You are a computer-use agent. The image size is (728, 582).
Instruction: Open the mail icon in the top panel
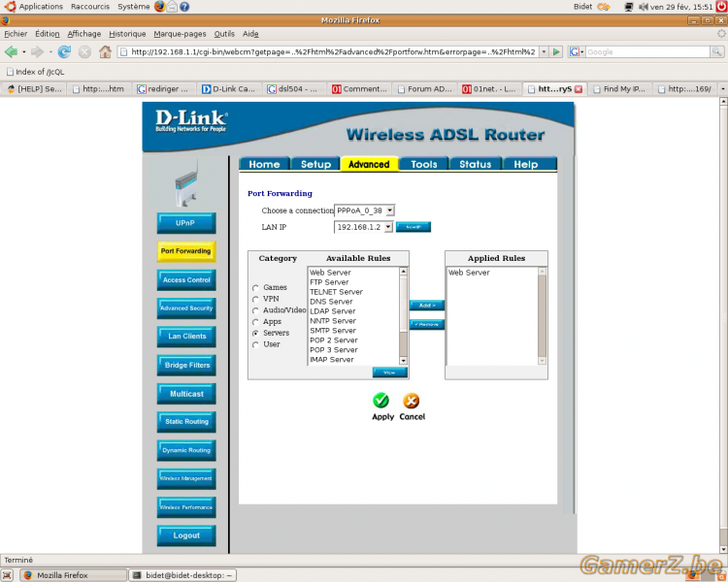click(x=172, y=7)
